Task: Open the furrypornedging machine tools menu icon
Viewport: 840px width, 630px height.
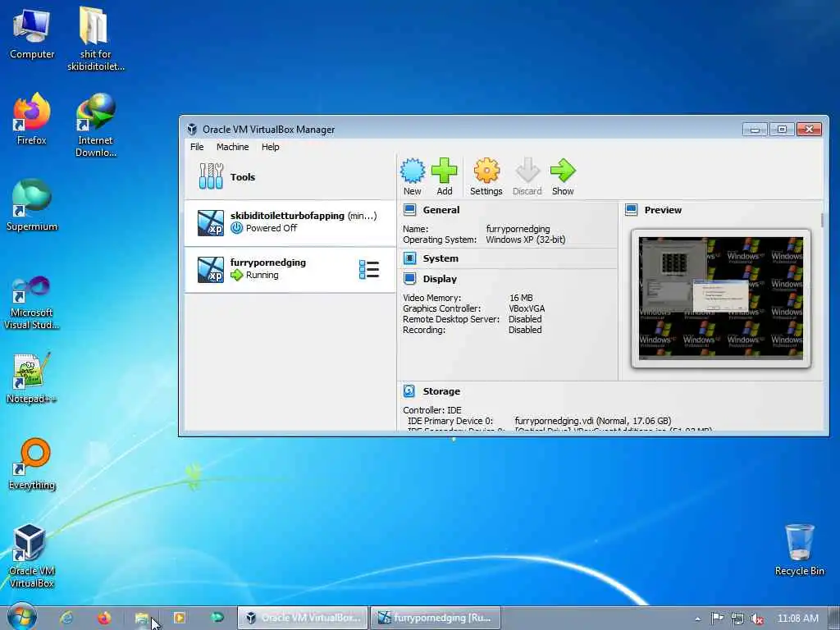Action: point(369,269)
